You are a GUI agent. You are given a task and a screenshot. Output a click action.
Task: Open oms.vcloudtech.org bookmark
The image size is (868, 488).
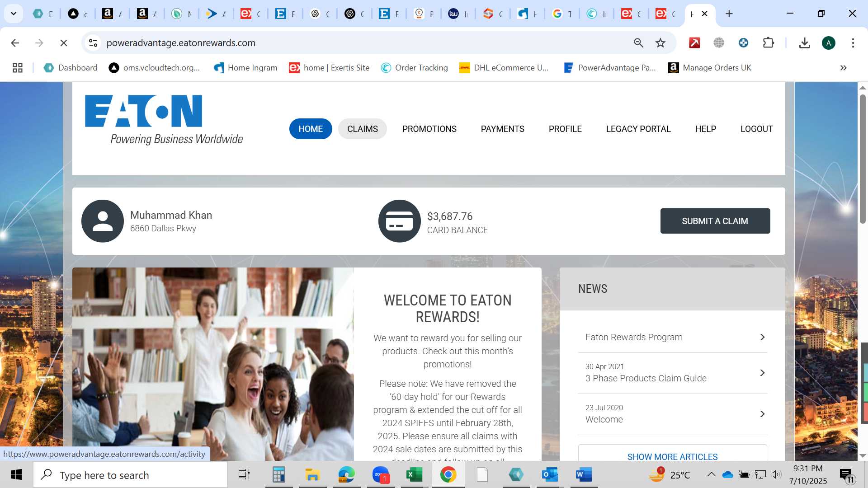tap(154, 68)
